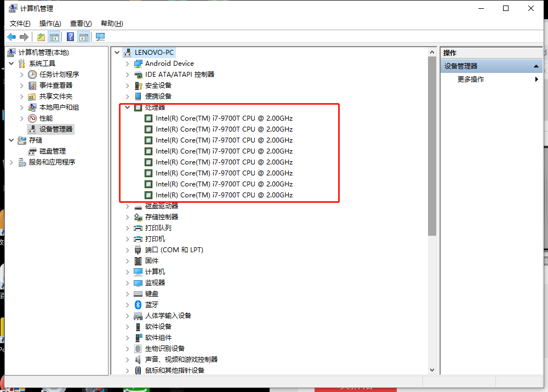This screenshot has height=392, width=548.
Task: Collapse the 系统工具 tree node
Action: point(11,63)
